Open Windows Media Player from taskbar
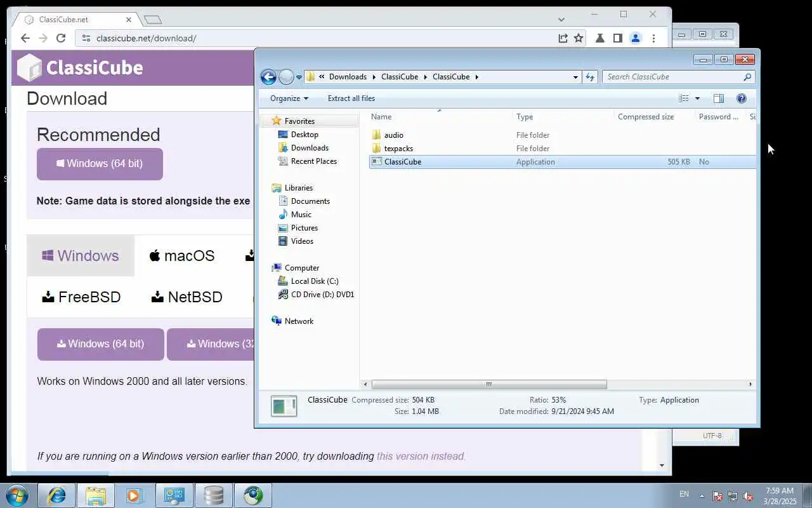 [134, 495]
